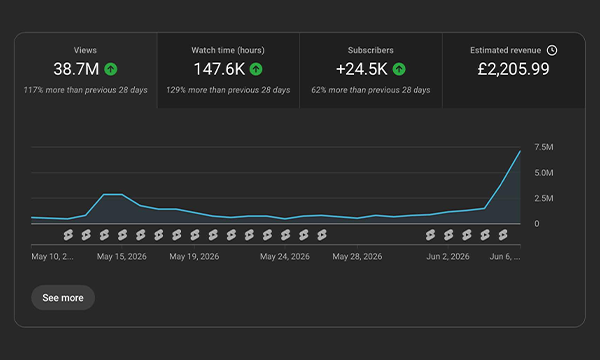Open the Shorts marker for May 20
Image resolution: width=600 pixels, height=360 pixels.
pyautogui.click(x=213, y=235)
